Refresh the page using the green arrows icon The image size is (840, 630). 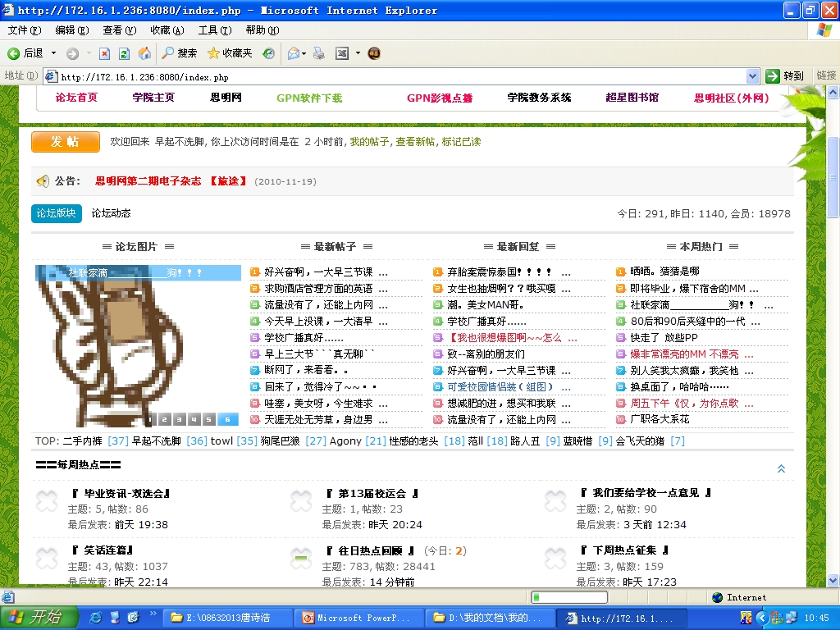pyautogui.click(x=124, y=53)
